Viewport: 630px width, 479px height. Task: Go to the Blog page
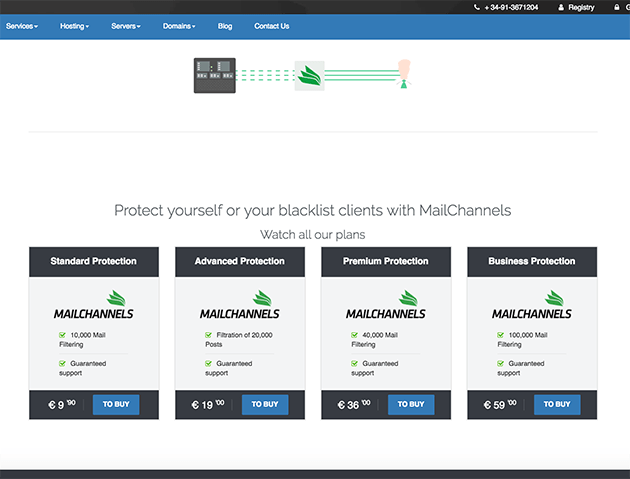pos(225,26)
